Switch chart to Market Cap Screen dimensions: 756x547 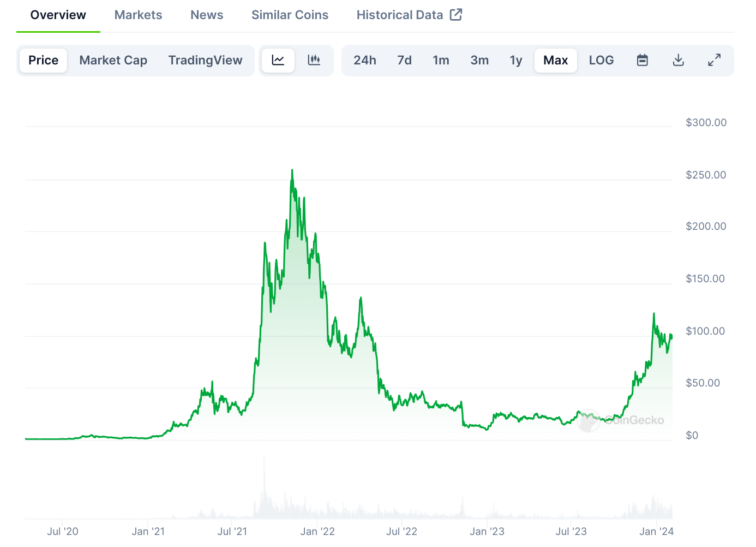tap(113, 60)
